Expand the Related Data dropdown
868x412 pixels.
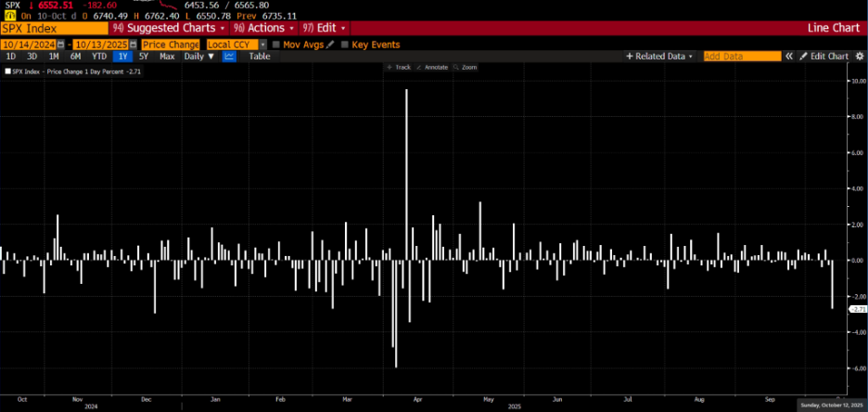(660, 57)
